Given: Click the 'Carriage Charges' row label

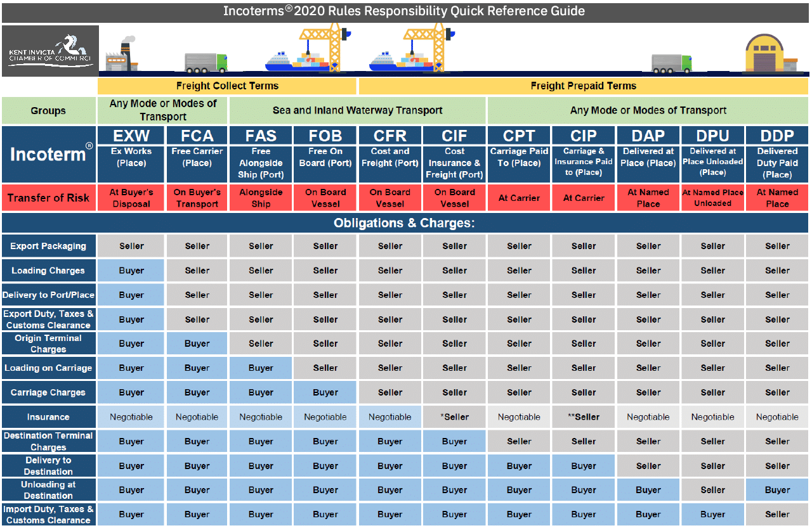Looking at the screenshot, I should pyautogui.click(x=48, y=392).
